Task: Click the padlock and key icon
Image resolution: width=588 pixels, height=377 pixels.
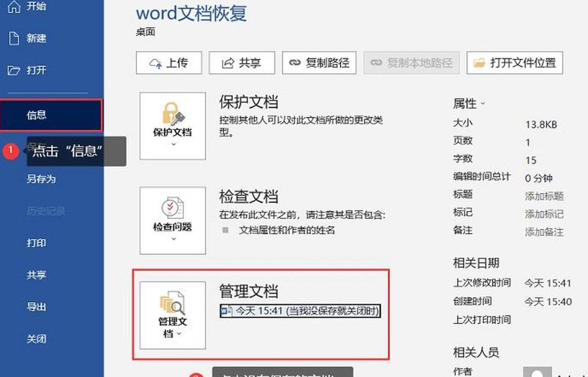Action: pos(173,113)
